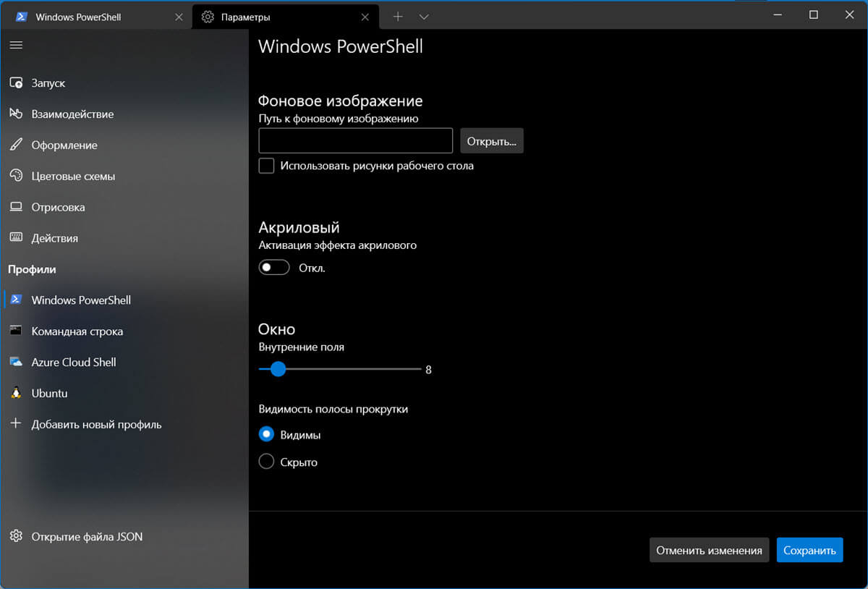Screen dimensions: 868x589
Task: Open the Отрисовка settings section
Action: click(x=124, y=207)
